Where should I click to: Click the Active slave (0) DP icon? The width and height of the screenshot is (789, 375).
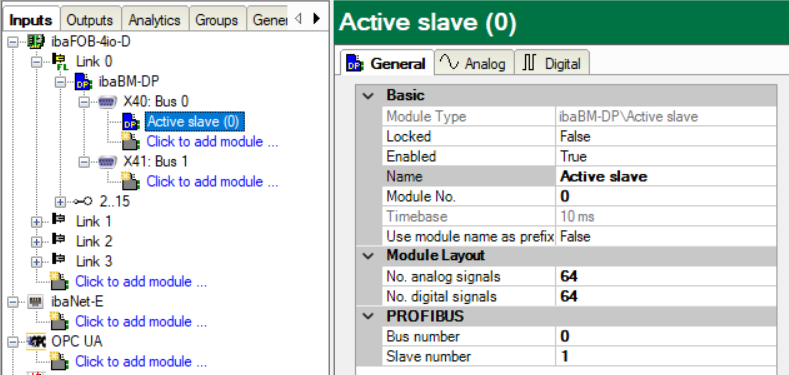click(130, 122)
